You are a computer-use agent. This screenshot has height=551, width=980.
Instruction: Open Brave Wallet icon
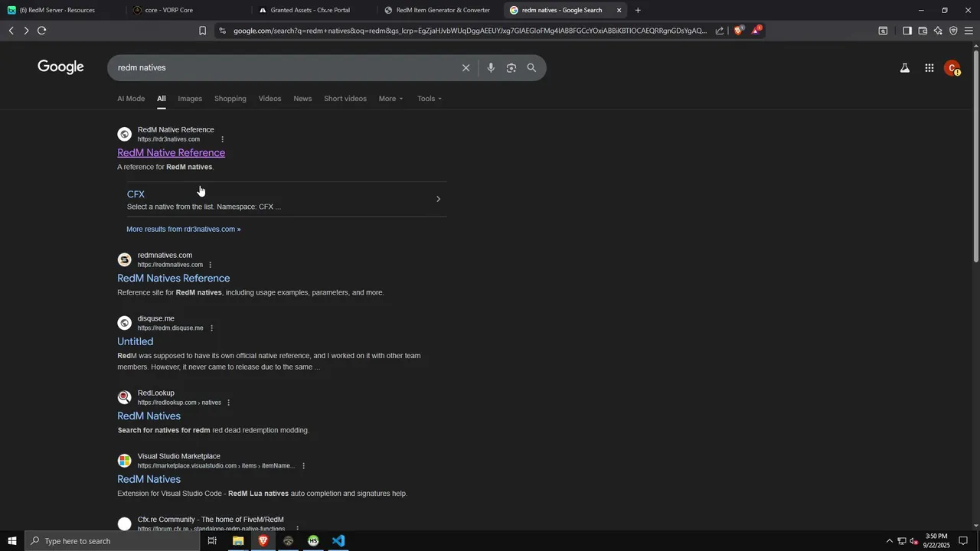923,31
